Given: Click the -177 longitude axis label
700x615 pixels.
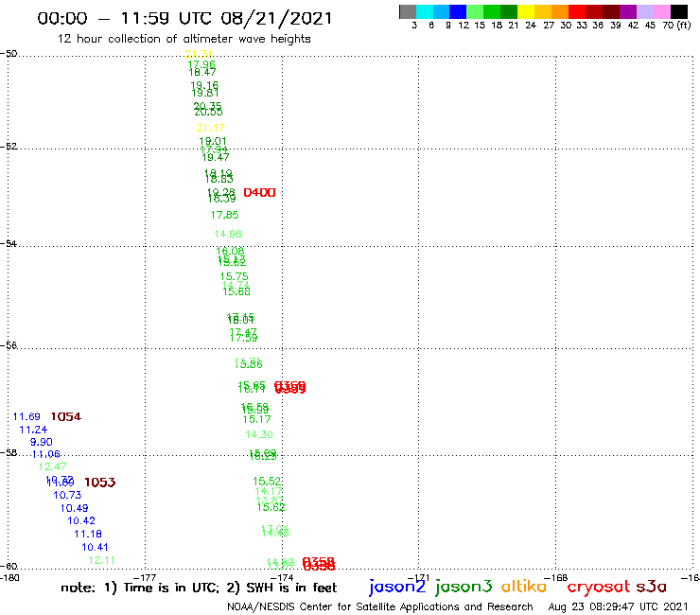Looking at the screenshot, I should (145, 578).
